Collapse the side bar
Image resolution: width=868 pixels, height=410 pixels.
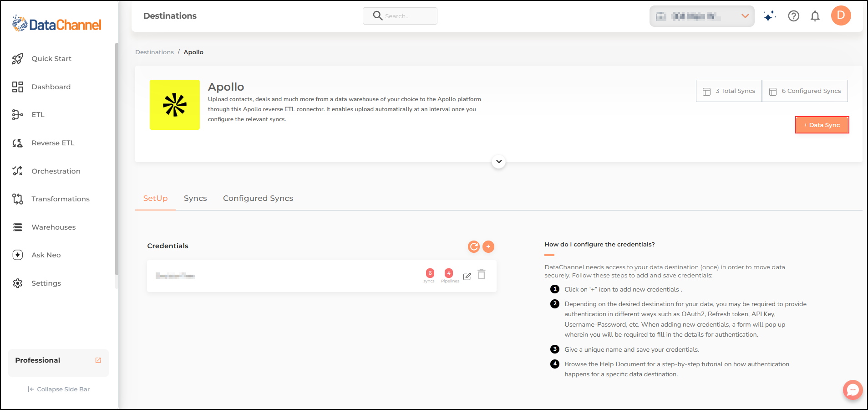[59, 389]
